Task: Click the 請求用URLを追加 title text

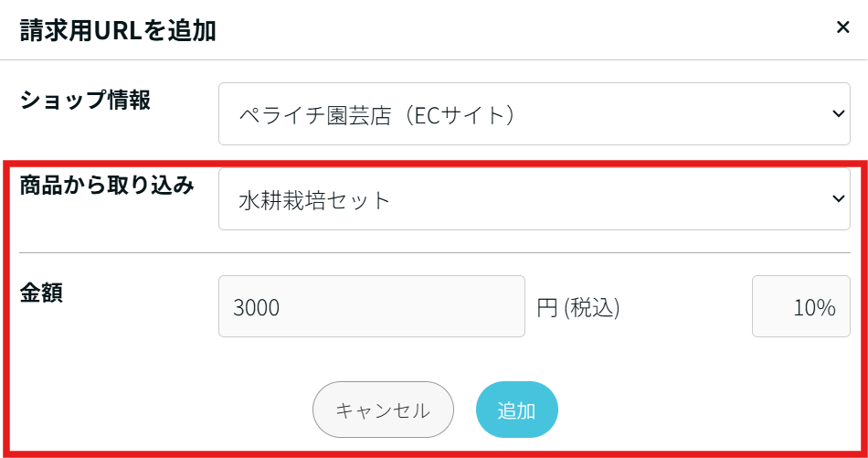Action: (118, 31)
